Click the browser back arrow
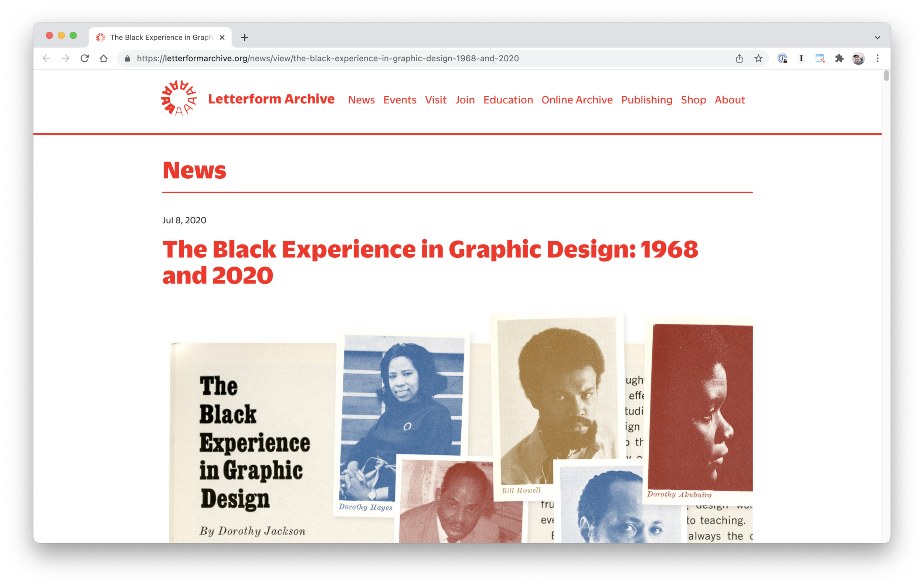Image resolution: width=924 pixels, height=587 pixels. coord(47,58)
